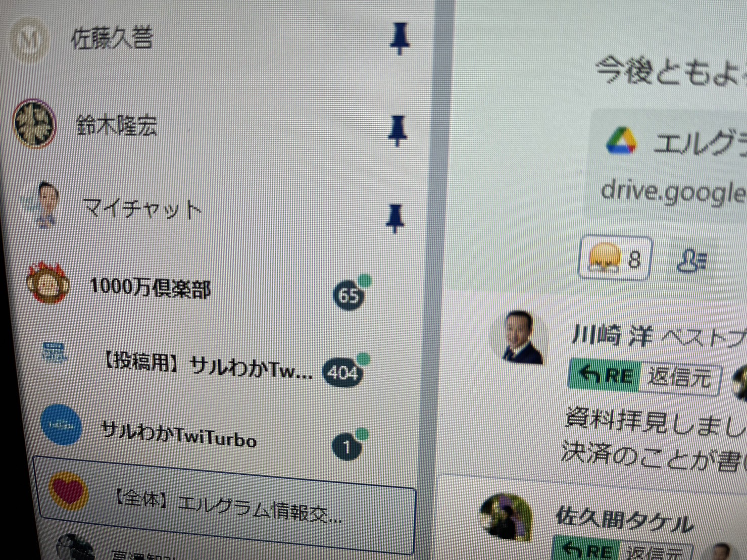
Task: Click the マイチャット avatar picture
Action: tap(43, 205)
